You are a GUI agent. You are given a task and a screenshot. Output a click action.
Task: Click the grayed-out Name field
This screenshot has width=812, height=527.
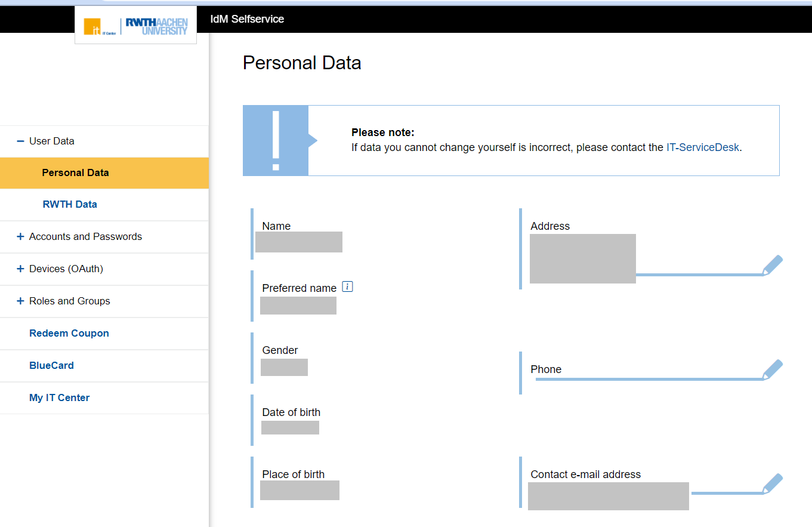click(298, 242)
